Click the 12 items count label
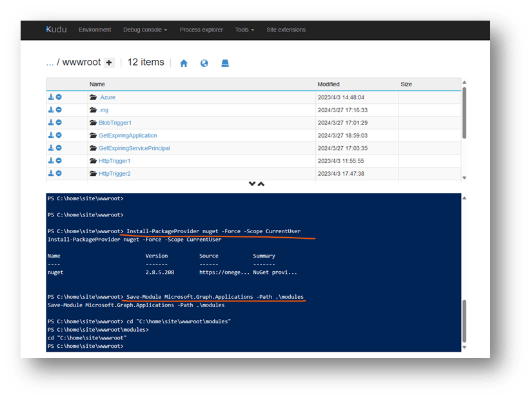Viewport: 532px width, 400px height. [146, 62]
